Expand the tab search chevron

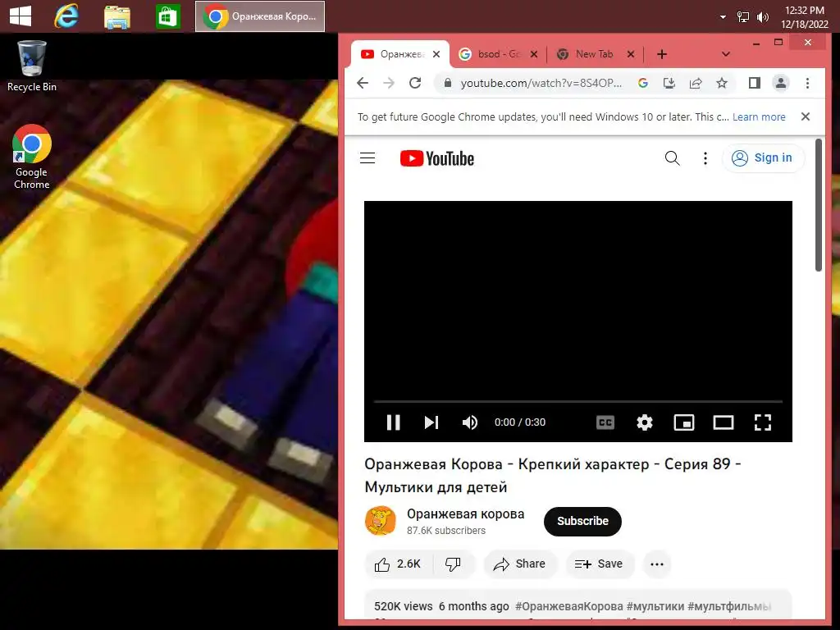pyautogui.click(x=726, y=54)
